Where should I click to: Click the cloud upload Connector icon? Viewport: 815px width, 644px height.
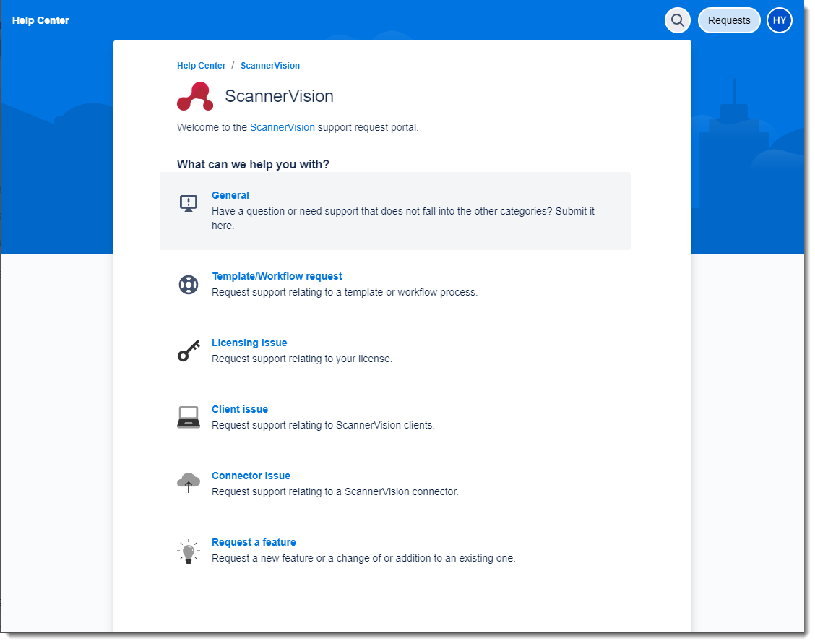point(189,483)
